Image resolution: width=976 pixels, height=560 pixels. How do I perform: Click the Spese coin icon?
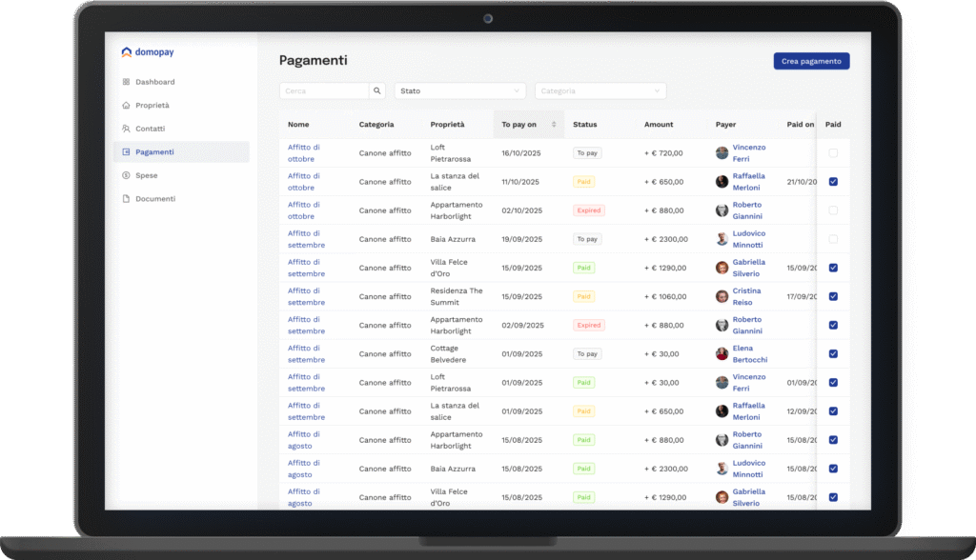[126, 175]
